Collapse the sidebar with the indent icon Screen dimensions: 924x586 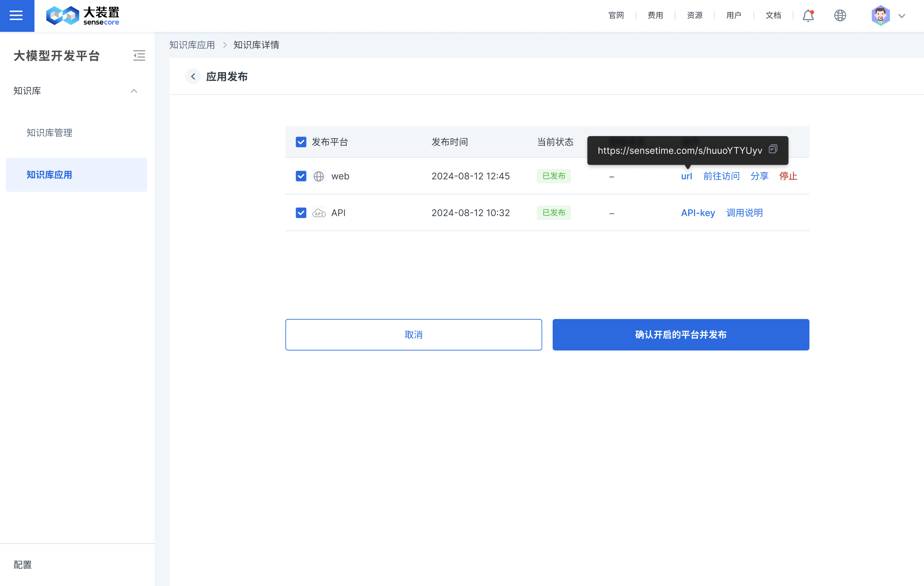click(139, 55)
